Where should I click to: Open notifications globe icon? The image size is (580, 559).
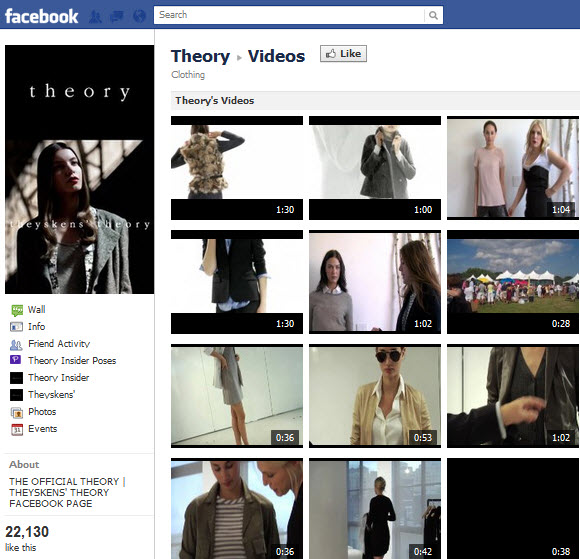point(139,16)
